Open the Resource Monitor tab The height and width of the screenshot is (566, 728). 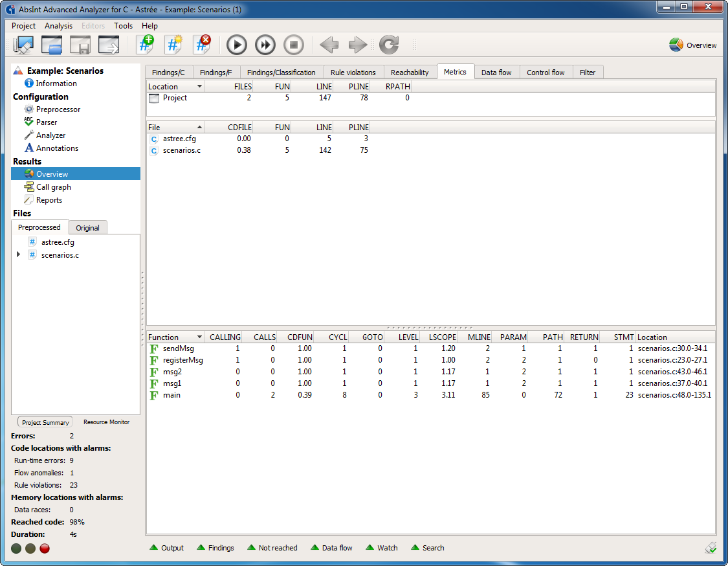tap(106, 422)
